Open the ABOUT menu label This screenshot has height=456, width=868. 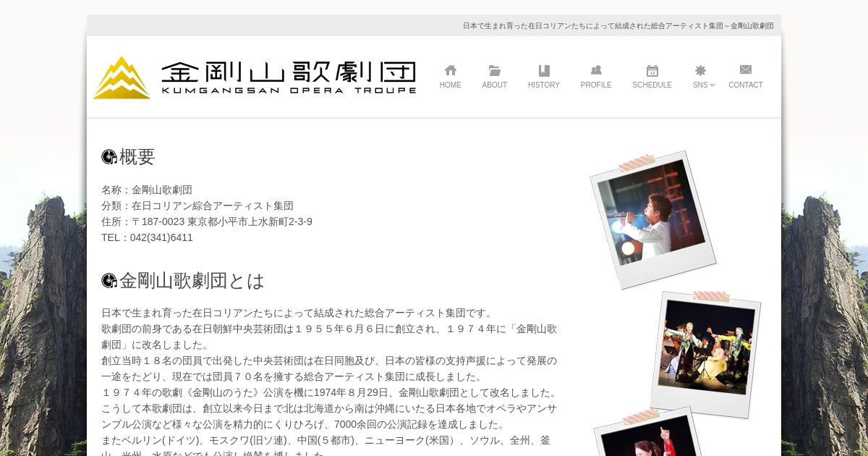click(495, 85)
